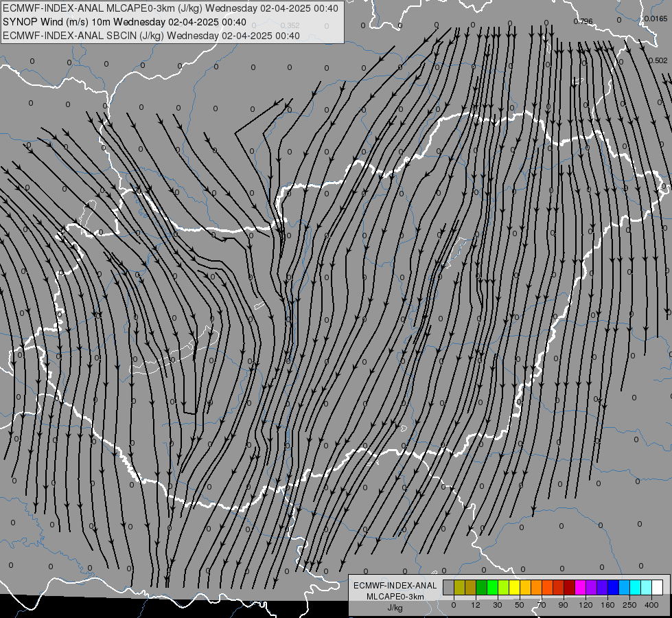Click the 0.0165 value on the map
The height and width of the screenshot is (618, 672).
[x=656, y=19]
